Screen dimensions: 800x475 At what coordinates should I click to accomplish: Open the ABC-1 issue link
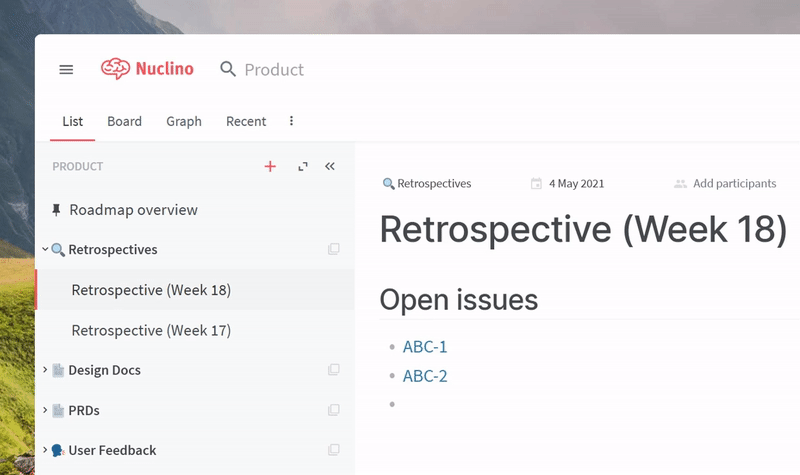point(425,347)
